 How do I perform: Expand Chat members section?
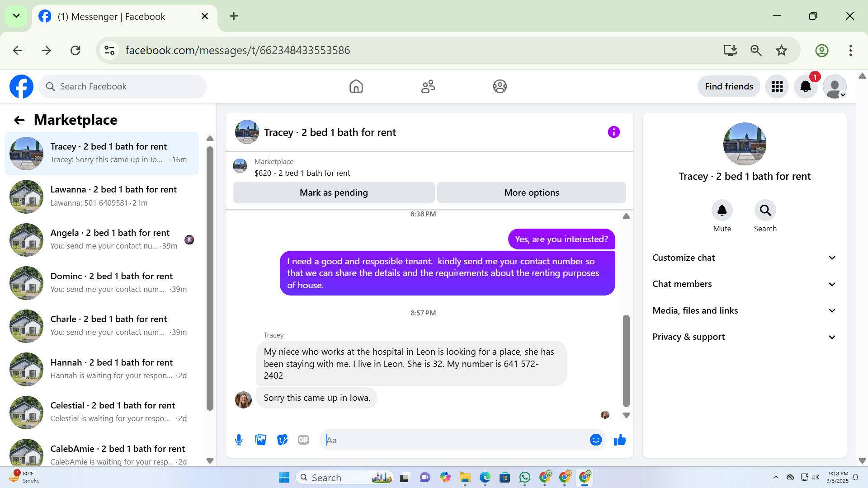744,284
